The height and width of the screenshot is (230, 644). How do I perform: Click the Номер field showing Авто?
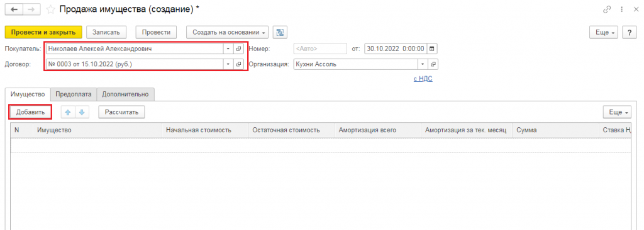tap(320, 49)
